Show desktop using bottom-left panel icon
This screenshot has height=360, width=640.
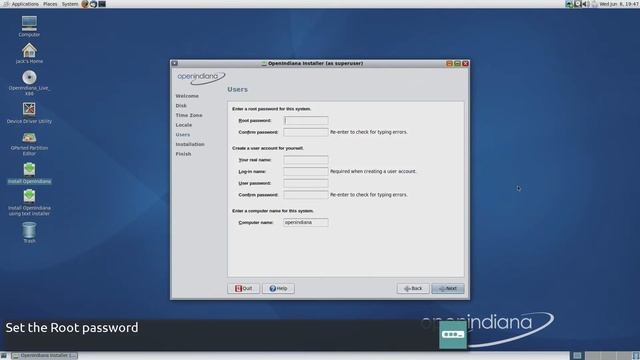coord(4,356)
